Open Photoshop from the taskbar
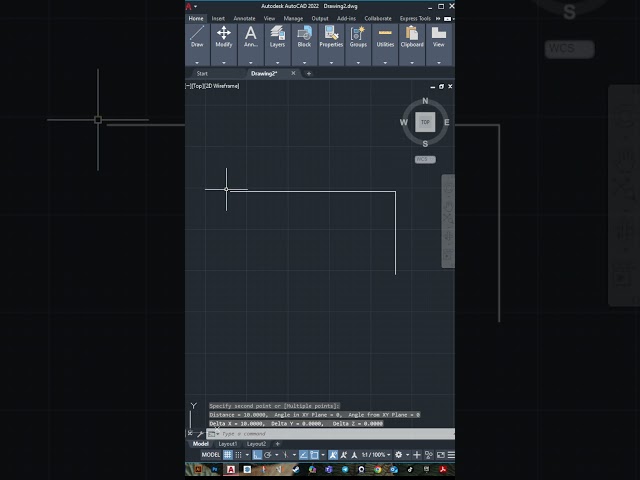 click(215, 469)
